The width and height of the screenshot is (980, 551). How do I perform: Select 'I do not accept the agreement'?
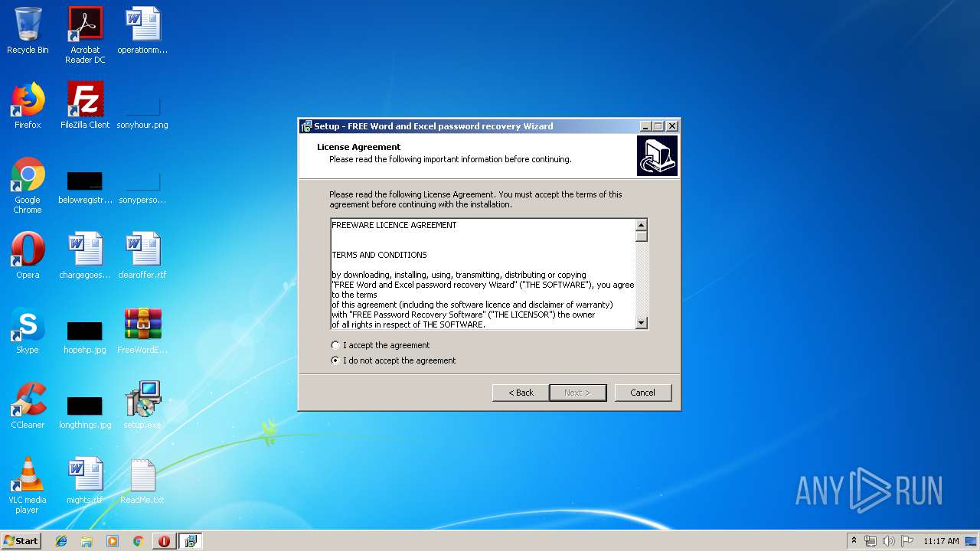[x=394, y=360]
